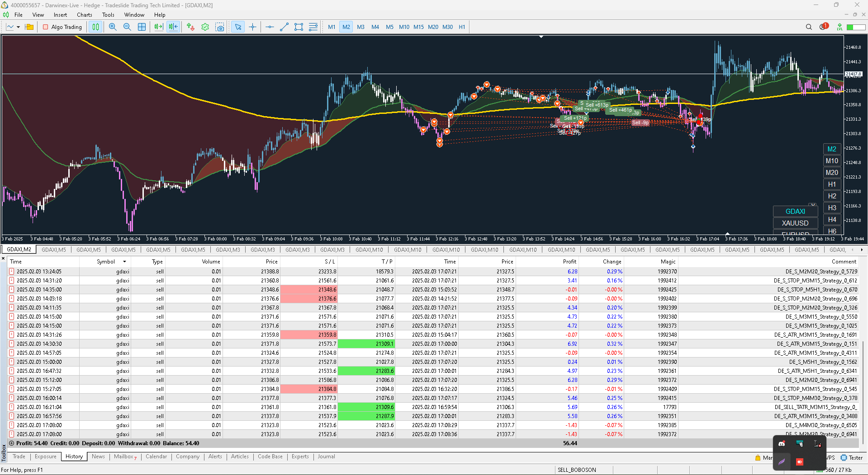Open keyboard-mouse tray icon
Viewport: 868px width, 475px height.
click(800, 444)
